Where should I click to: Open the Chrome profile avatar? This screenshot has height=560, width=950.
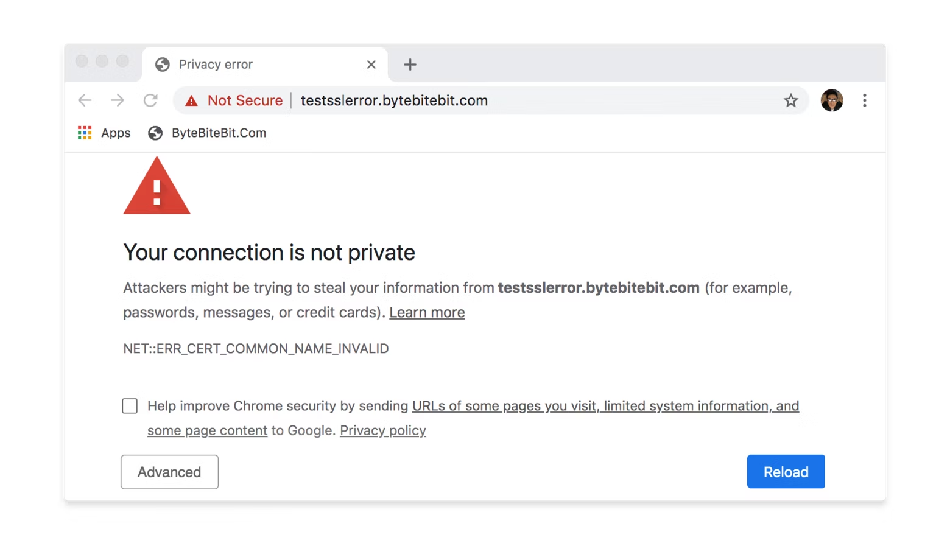point(831,100)
